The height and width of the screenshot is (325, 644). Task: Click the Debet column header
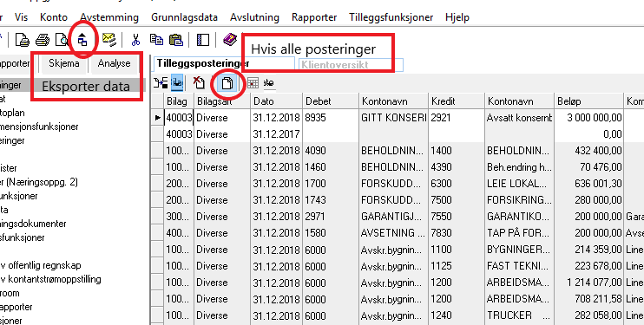[331, 101]
